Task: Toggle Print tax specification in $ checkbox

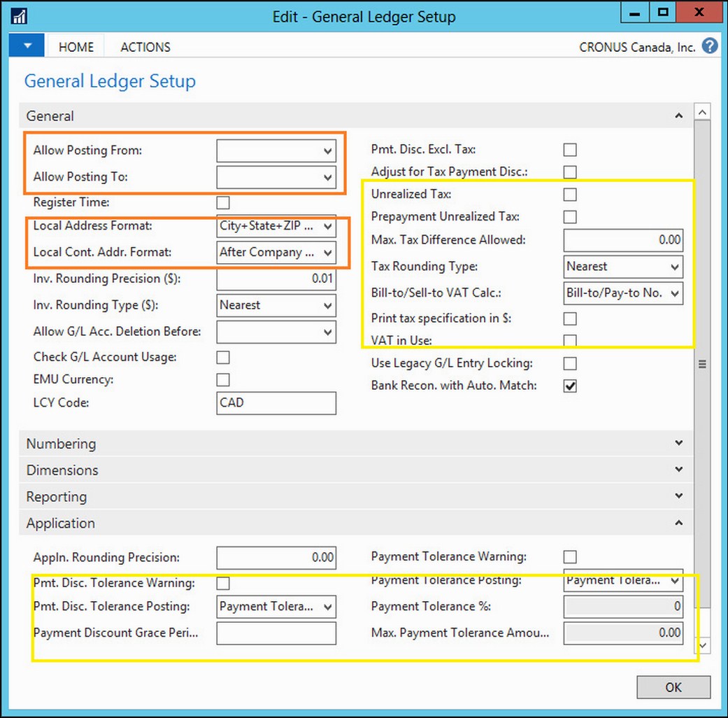Action: [x=570, y=319]
